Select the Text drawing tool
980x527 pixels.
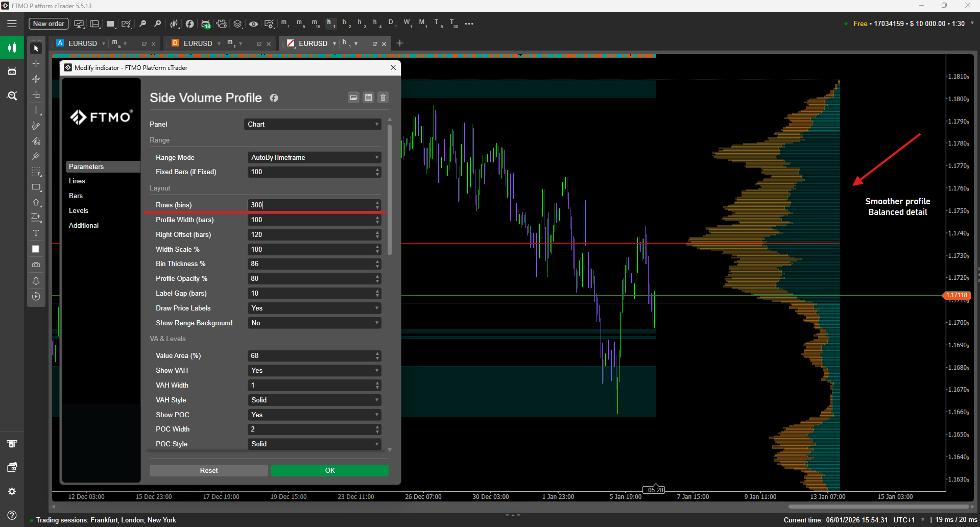[x=36, y=233]
